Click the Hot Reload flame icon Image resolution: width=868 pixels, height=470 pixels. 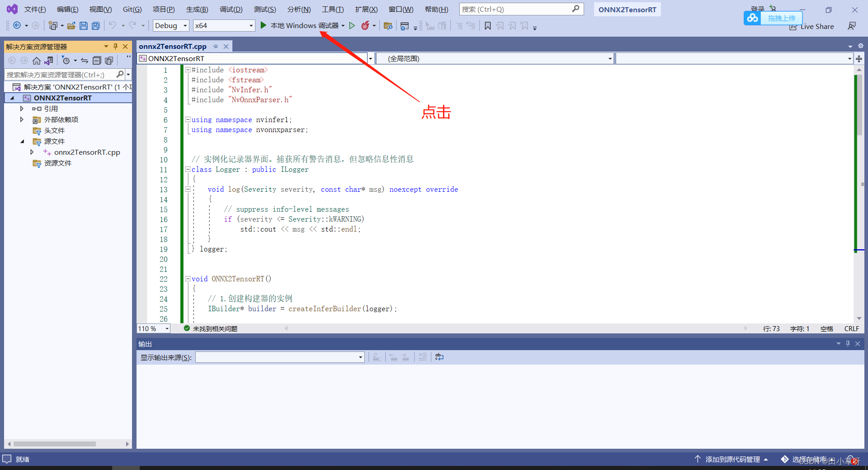coord(365,26)
